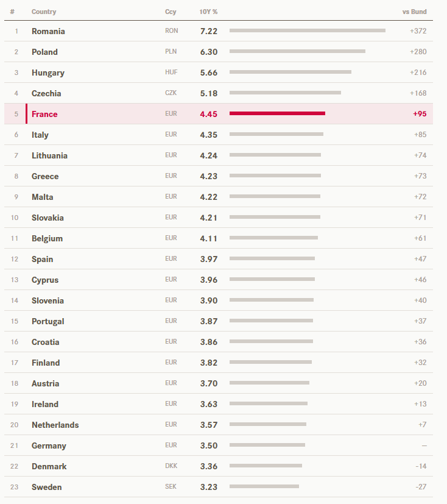Screen dimensions: 447x504
Task: Select the Netherlands country name
Action: pyautogui.click(x=55, y=425)
